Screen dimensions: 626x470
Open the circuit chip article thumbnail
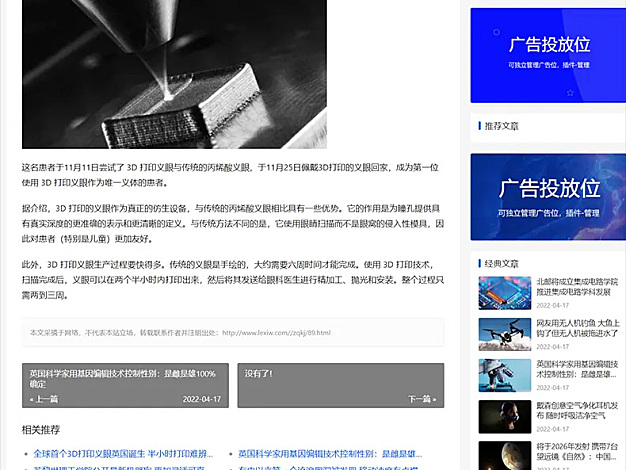[504, 292]
